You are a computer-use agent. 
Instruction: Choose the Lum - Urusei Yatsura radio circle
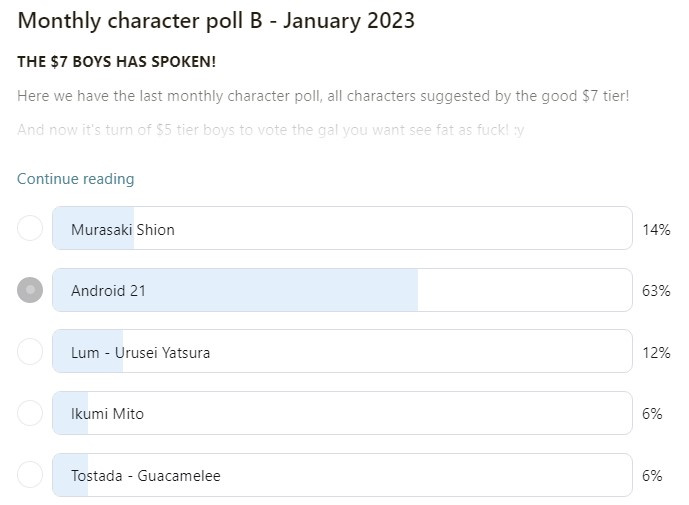coord(30,352)
